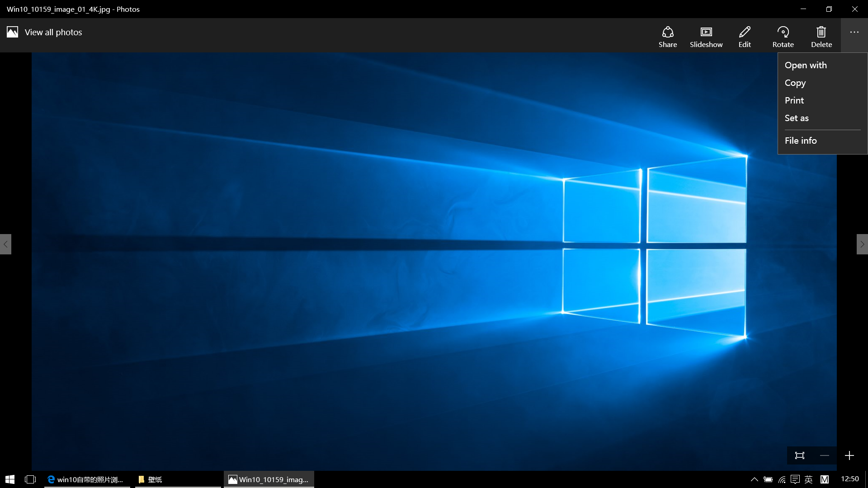Fit the photo to the window

tap(800, 455)
